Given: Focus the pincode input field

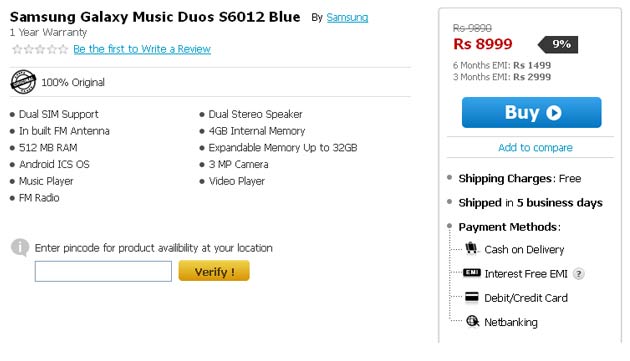Looking at the screenshot, I should 103,271.
